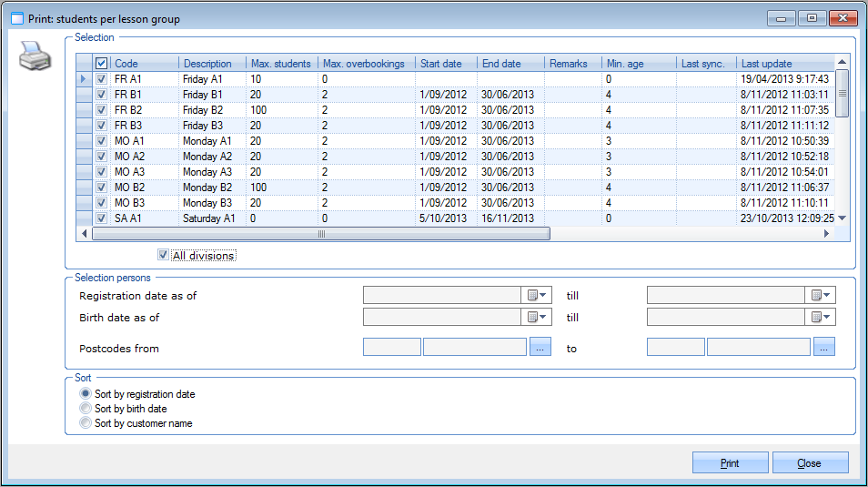The image size is (868, 487).
Task: Click Postcodes from browse ellipsis button
Action: pyautogui.click(x=540, y=347)
